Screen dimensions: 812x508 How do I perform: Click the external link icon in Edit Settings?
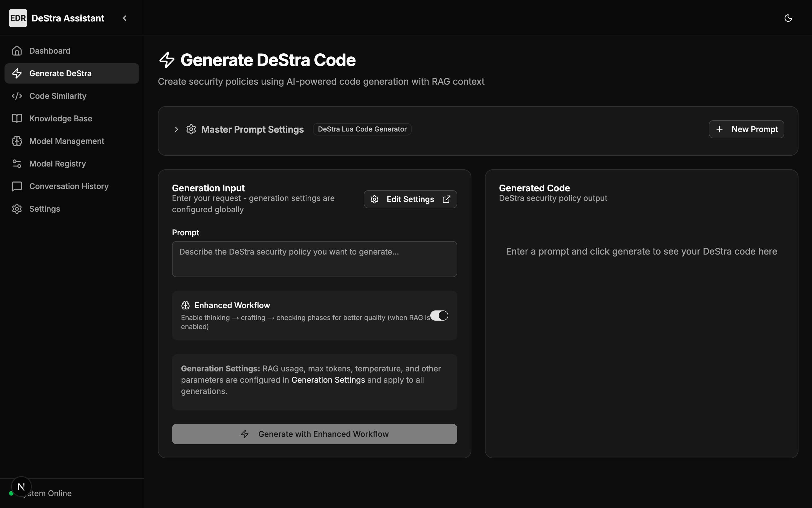446,199
